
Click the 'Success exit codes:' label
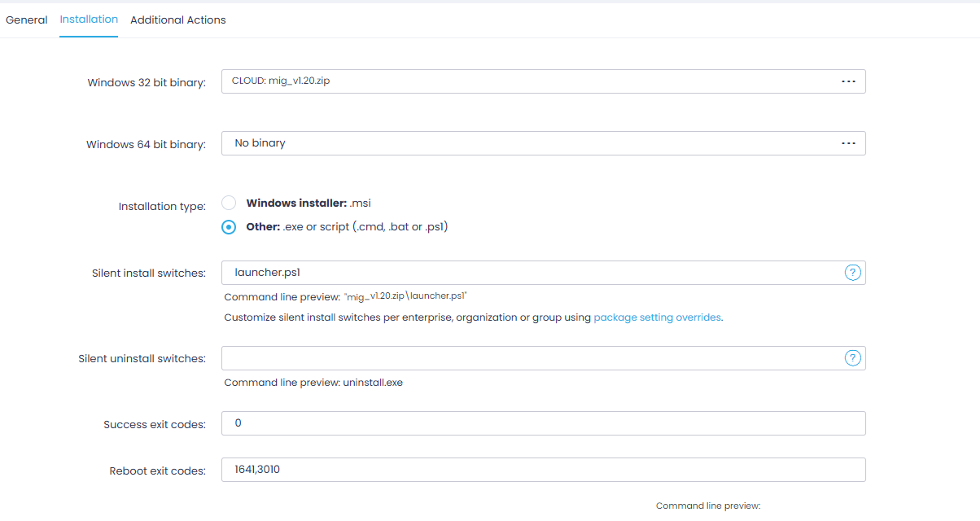point(155,424)
